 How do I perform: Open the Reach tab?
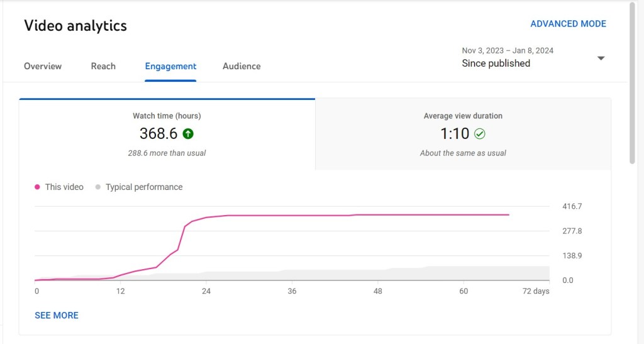(x=103, y=66)
